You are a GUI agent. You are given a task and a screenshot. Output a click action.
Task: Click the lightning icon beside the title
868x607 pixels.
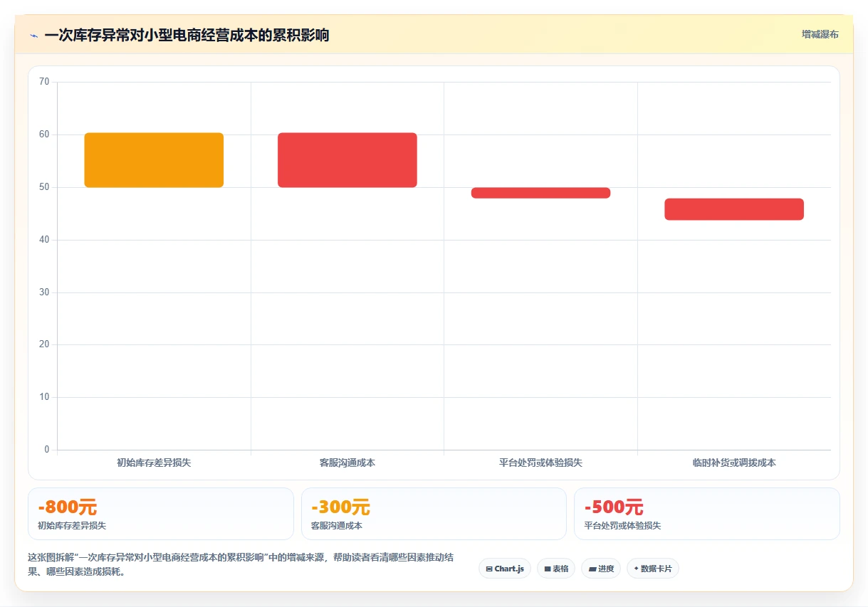pos(33,36)
